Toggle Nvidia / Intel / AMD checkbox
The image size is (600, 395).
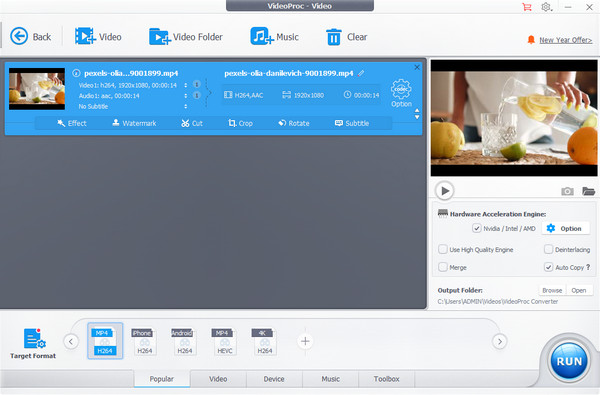pyautogui.click(x=476, y=229)
